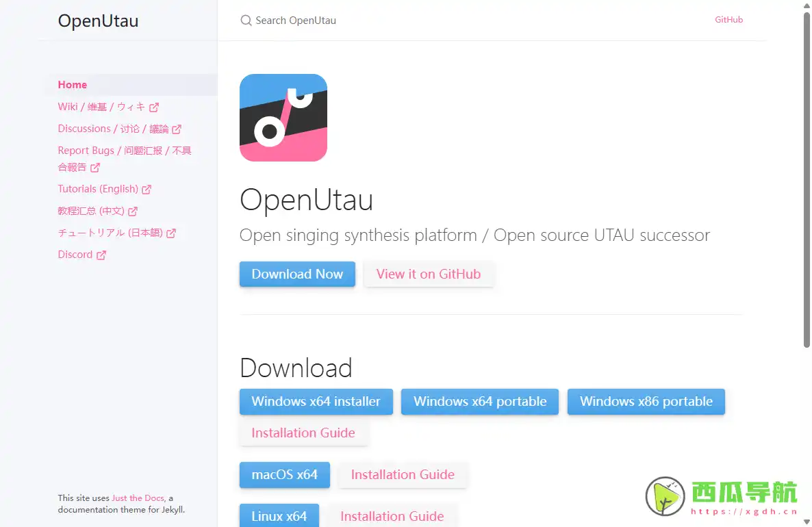The width and height of the screenshot is (812, 527).
Task: Download Windows x64 portable
Action: coord(480,401)
